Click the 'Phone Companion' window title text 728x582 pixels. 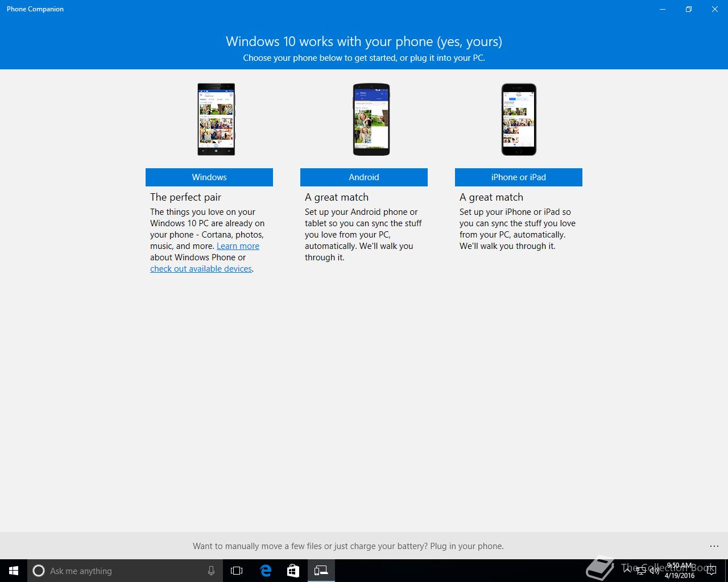point(35,9)
